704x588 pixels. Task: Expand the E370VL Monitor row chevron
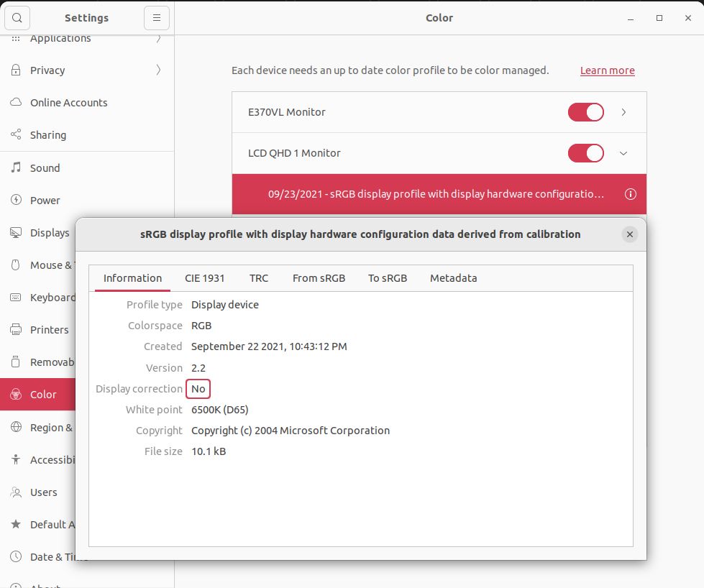(x=623, y=112)
